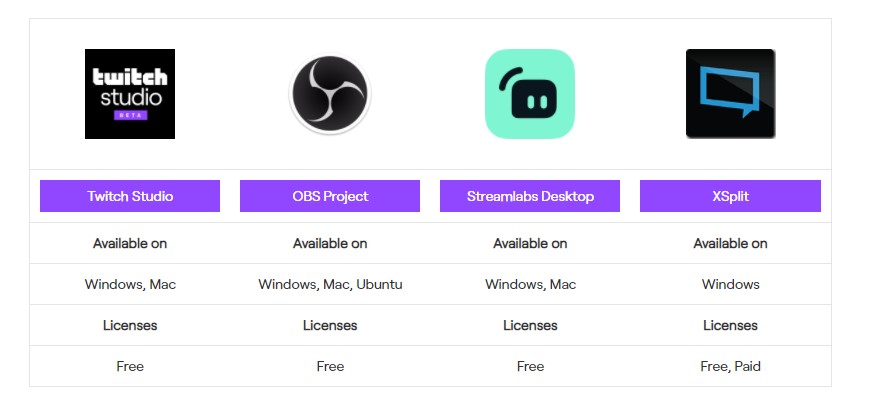869x406 pixels.
Task: Select 'Windows, Mac' text under Streamlabs Desktop
Action: tap(530, 285)
